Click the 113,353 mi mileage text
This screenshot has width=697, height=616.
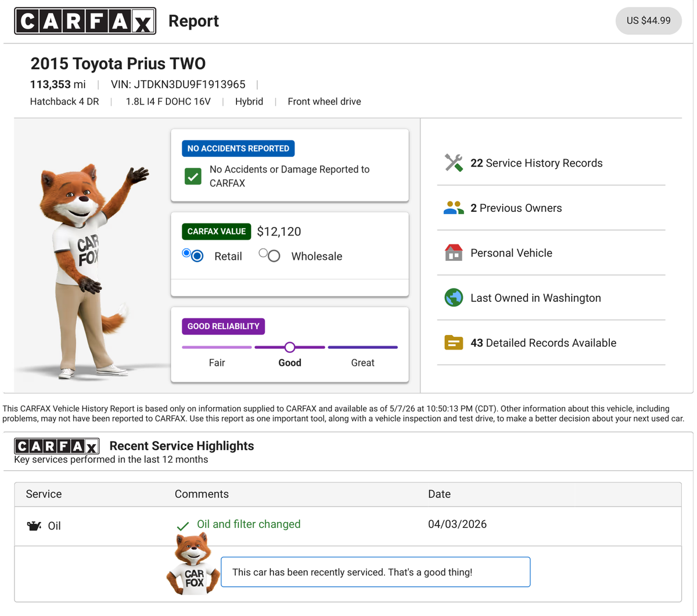click(x=58, y=85)
